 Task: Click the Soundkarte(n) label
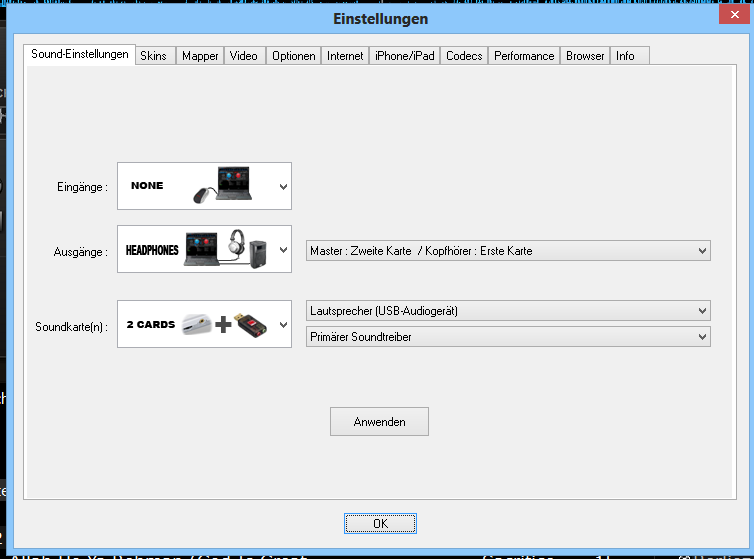72,327
